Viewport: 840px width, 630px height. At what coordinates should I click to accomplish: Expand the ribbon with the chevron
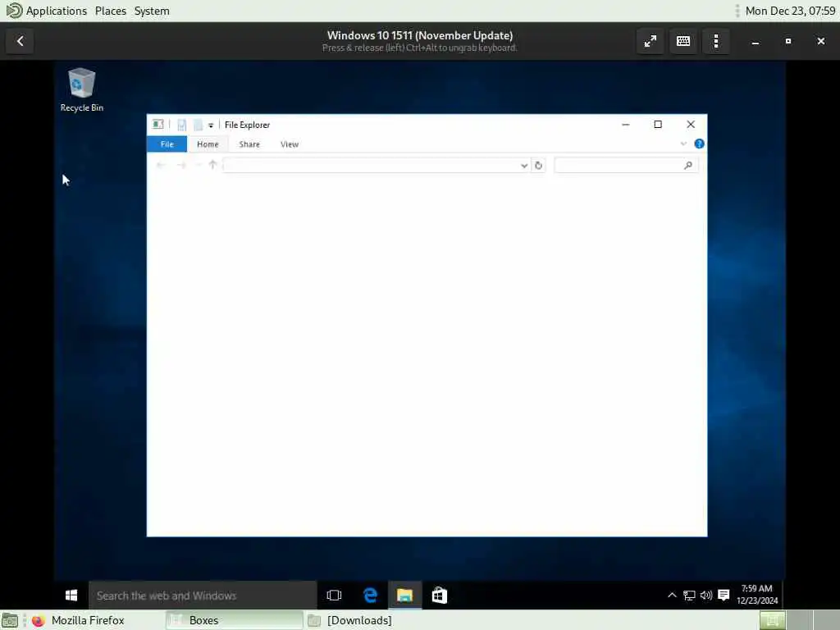(x=683, y=144)
